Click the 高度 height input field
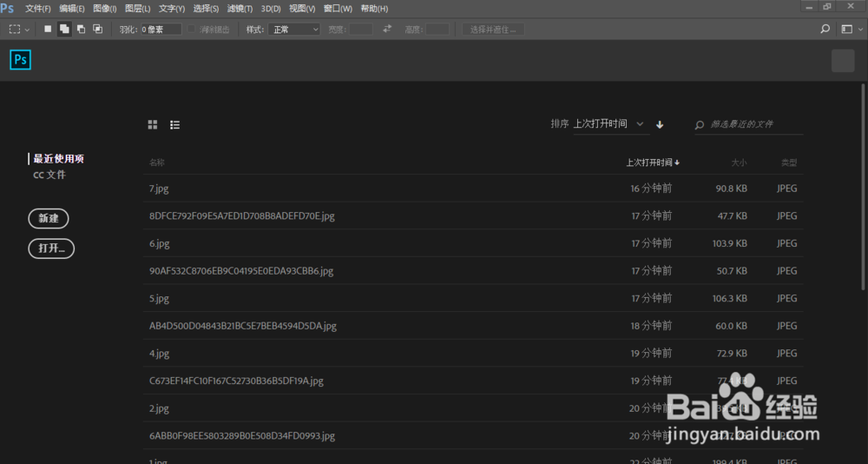 coord(437,30)
